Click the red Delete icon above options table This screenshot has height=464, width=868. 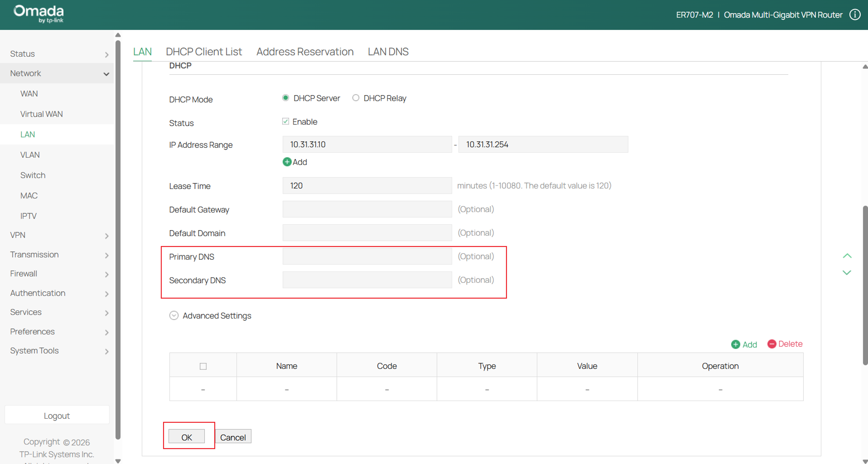click(772, 344)
